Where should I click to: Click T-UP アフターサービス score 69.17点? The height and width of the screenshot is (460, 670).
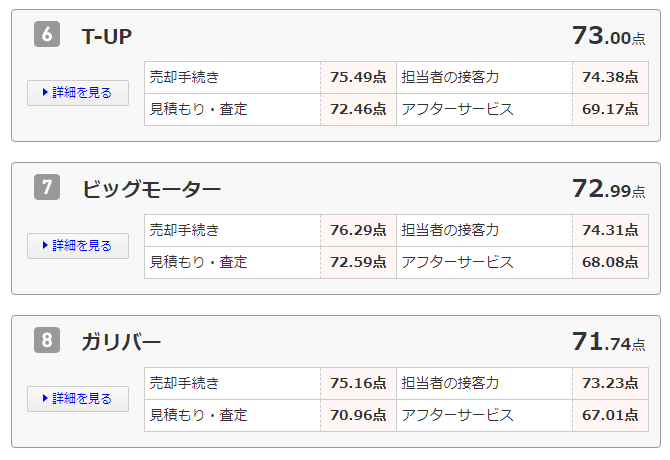coord(610,109)
